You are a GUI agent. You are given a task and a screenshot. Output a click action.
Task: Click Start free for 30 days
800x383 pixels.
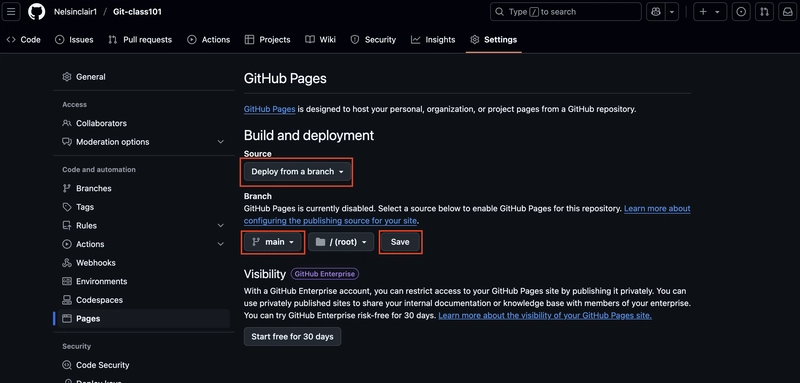tap(292, 337)
